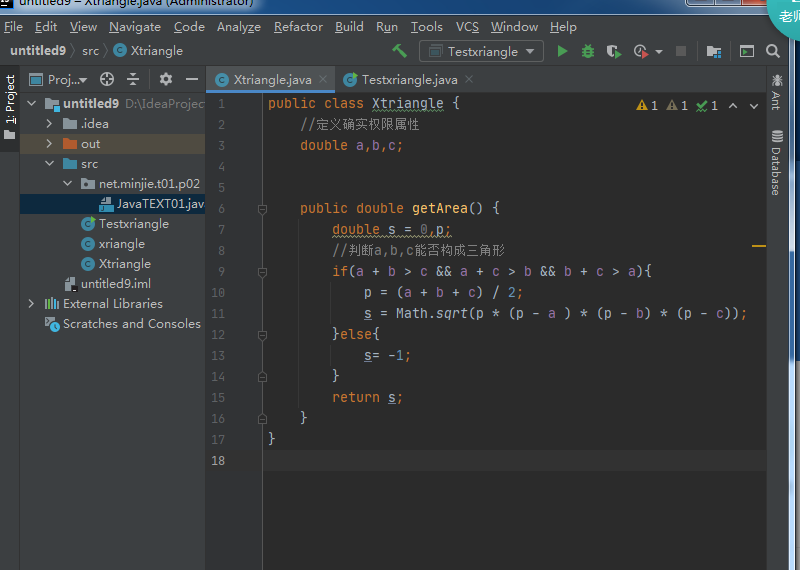The height and width of the screenshot is (570, 800).
Task: Open Project panel gear settings
Action: point(166,80)
